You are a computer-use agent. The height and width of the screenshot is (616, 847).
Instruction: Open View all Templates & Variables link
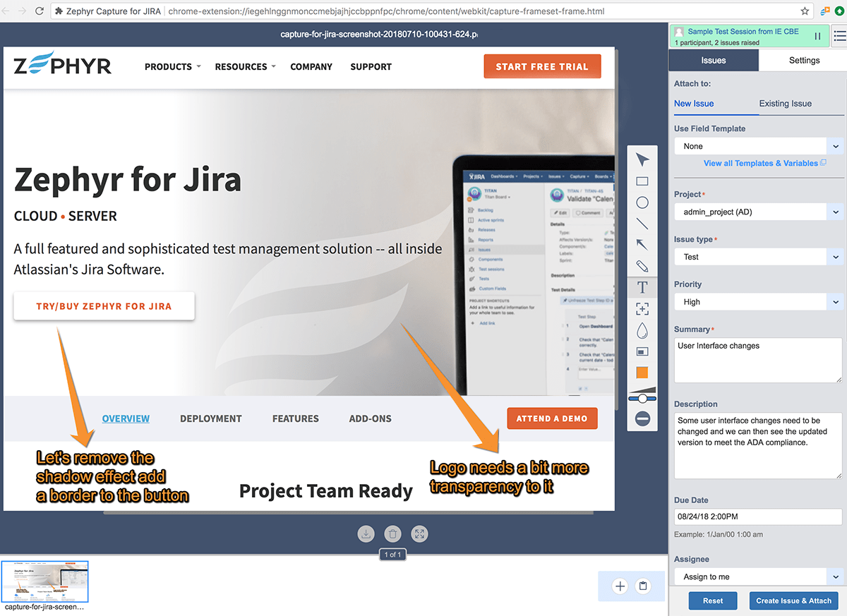pos(760,163)
